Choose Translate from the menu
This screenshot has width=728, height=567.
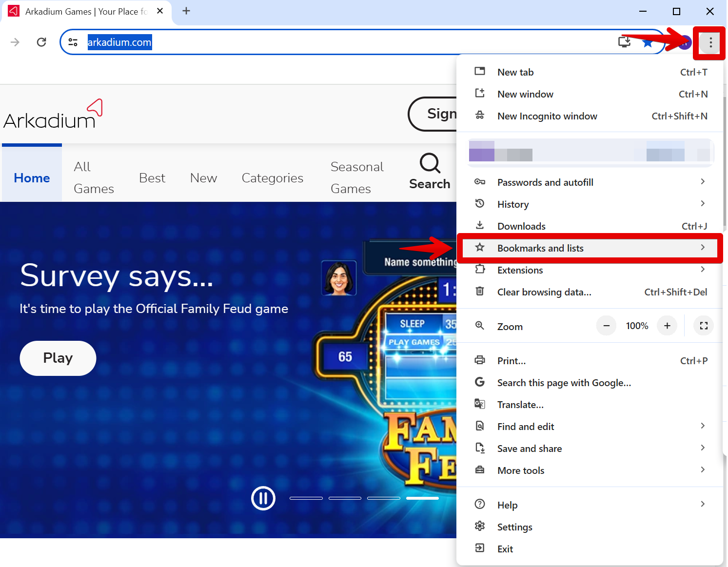(590, 405)
